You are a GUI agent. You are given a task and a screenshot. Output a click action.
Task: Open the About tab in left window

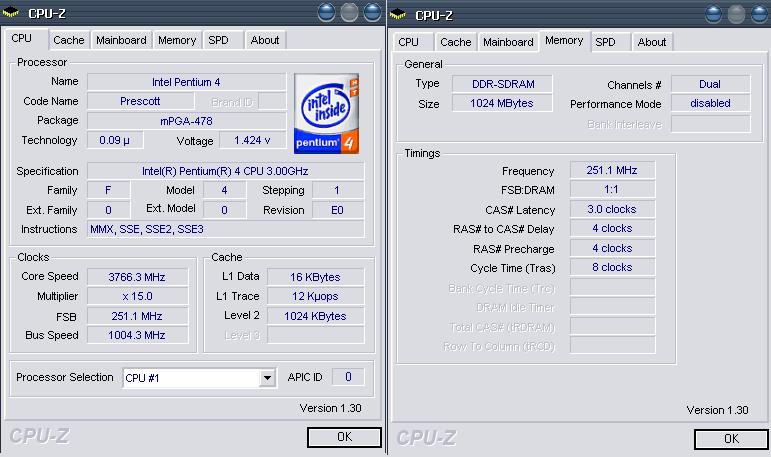(x=265, y=40)
